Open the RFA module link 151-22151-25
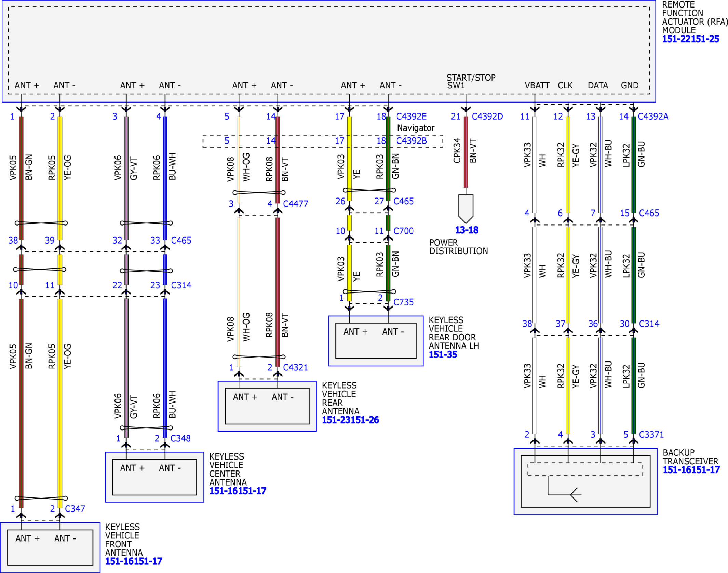Screen dimensions: 728x573 (690, 39)
